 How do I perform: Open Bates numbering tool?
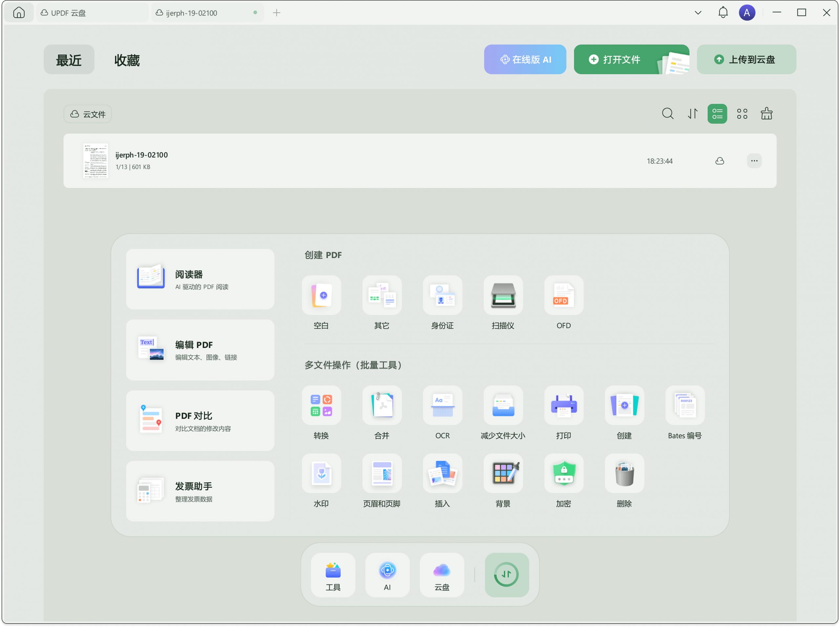685,406
